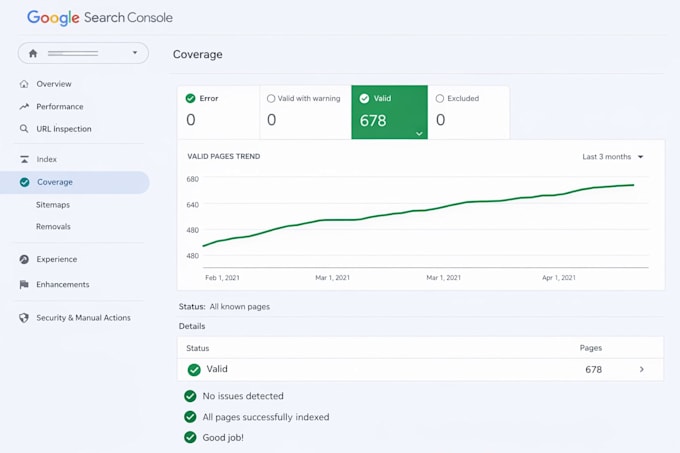Click the Index section icon
This screenshot has width=680, height=453.
pos(24,159)
